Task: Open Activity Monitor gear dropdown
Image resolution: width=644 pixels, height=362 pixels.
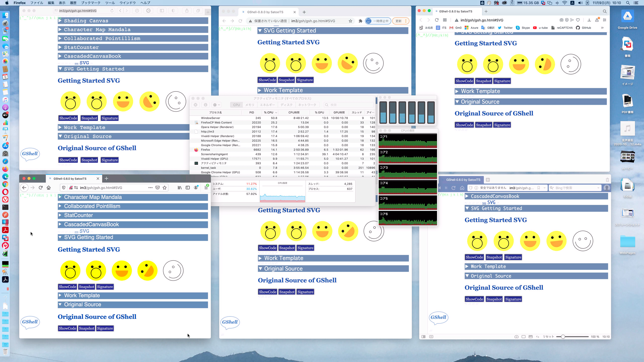Action: (216, 105)
